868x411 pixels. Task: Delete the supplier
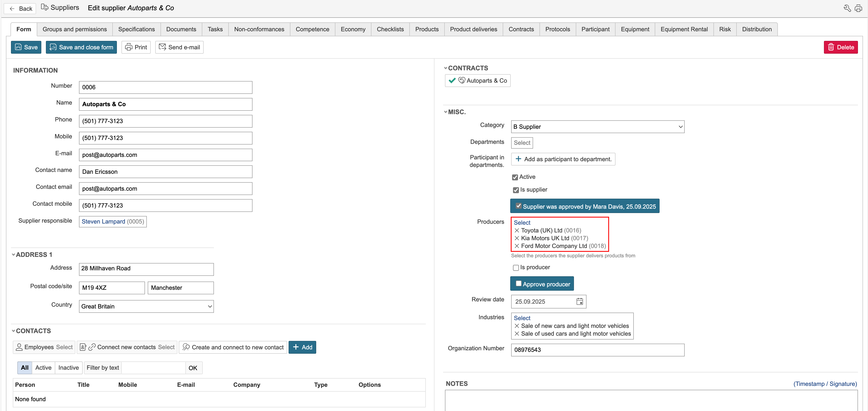click(841, 47)
